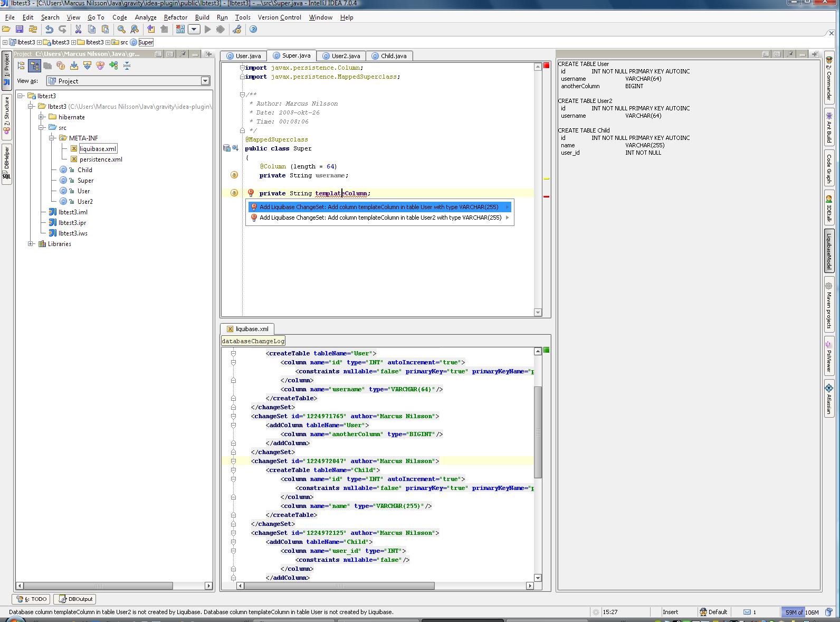Select the Child class in tree
840x622 pixels.
pos(84,170)
